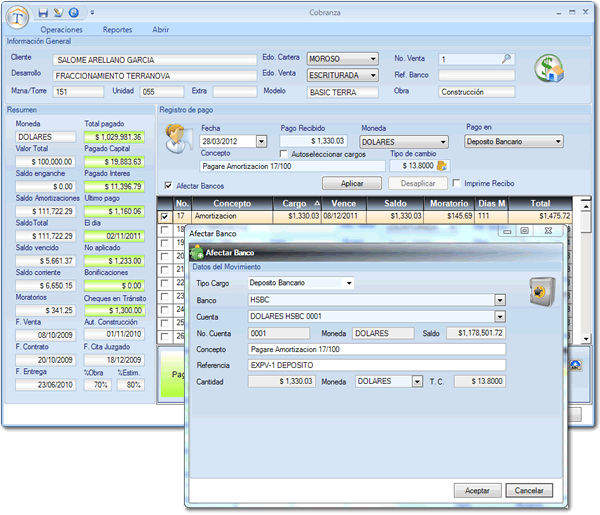Click the Saldo vencido $5,661.37 value
The image size is (600, 515).
tap(46, 261)
